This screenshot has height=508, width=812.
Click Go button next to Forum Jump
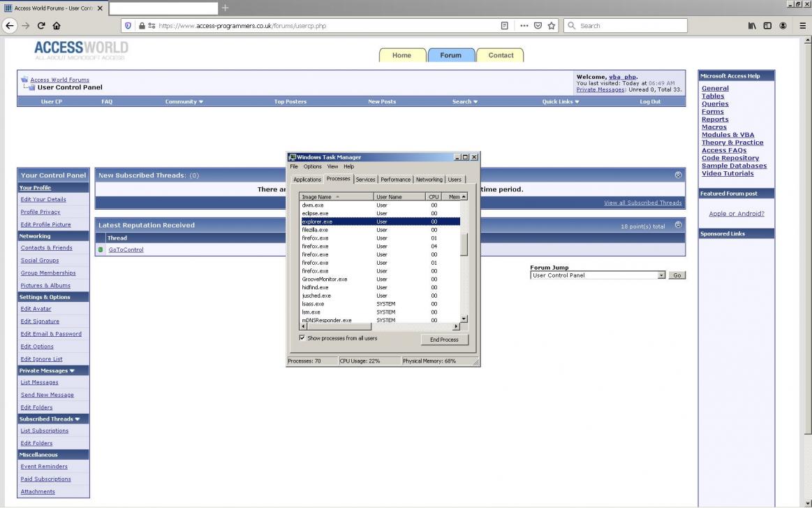point(677,275)
